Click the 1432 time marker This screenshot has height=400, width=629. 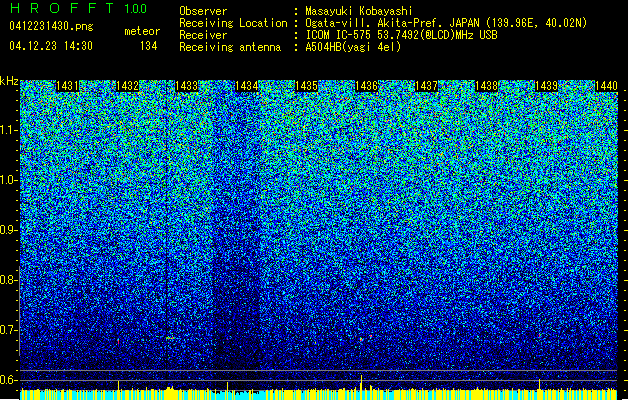pos(127,86)
